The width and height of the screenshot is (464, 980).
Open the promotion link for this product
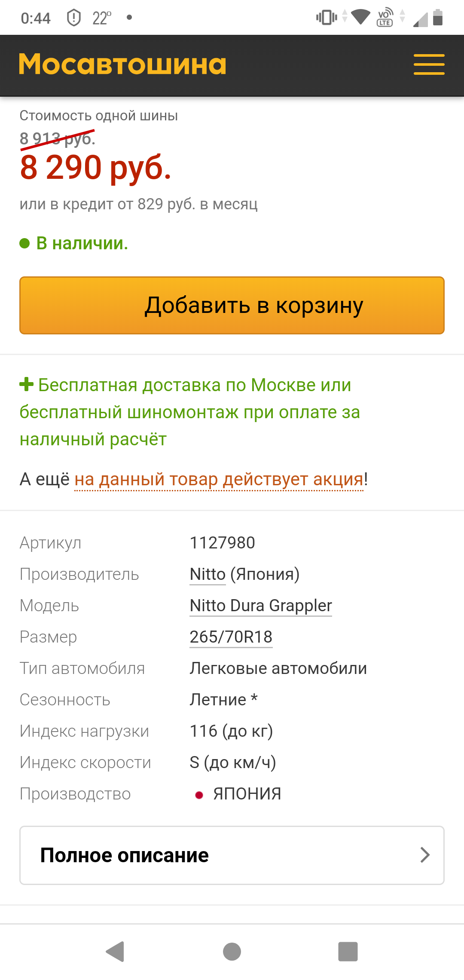(219, 479)
